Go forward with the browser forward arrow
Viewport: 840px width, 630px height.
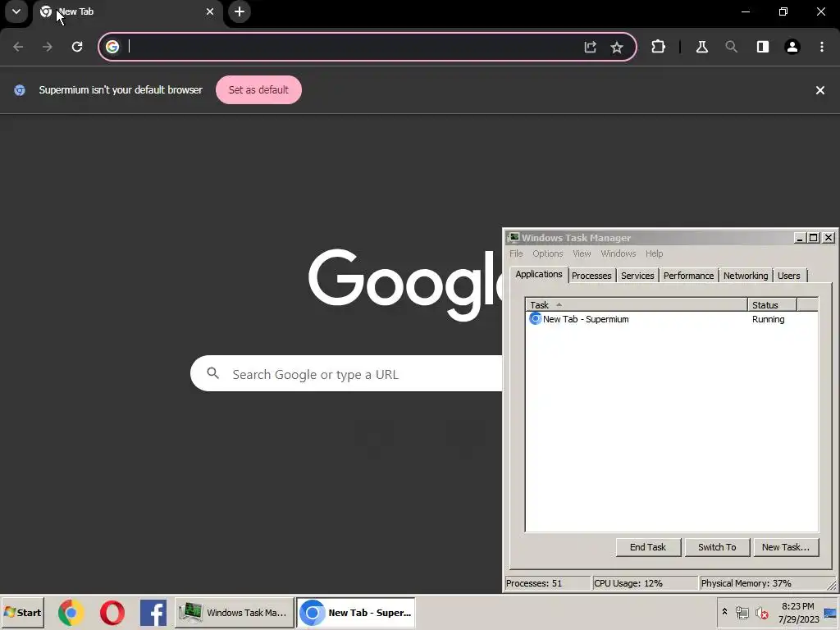pos(48,47)
